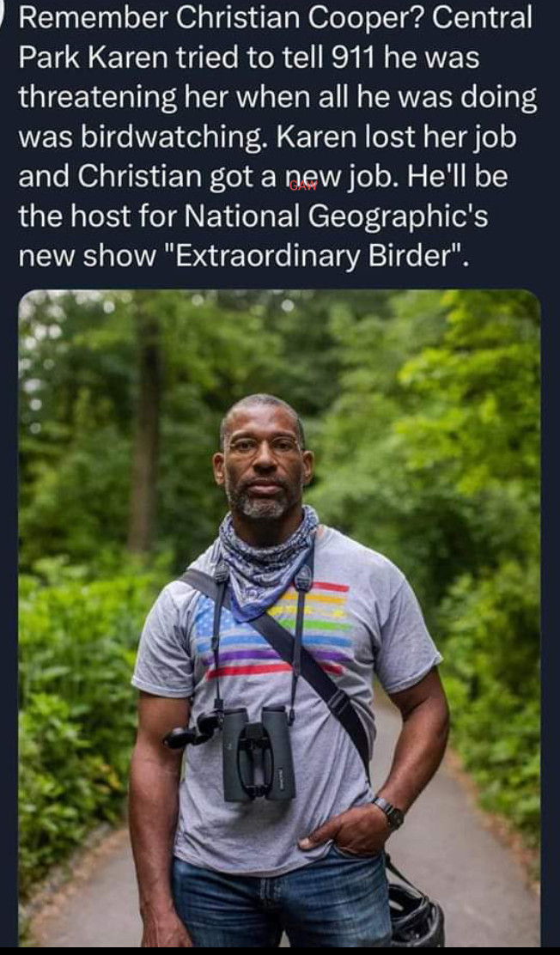Click "National Geographic's" in the post text
This screenshot has height=955, width=560.
(x=336, y=216)
